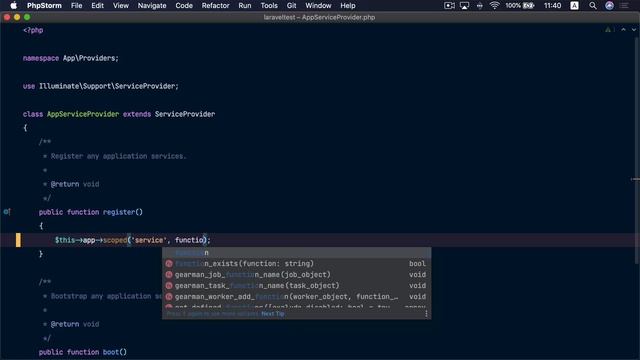Click the menu bar icon left of Wi-Fi
Viewport: 640px width, 360px height.
tap(480, 6)
